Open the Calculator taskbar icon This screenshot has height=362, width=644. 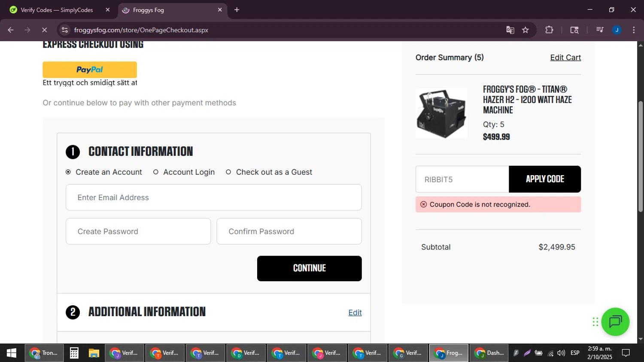[x=74, y=353]
